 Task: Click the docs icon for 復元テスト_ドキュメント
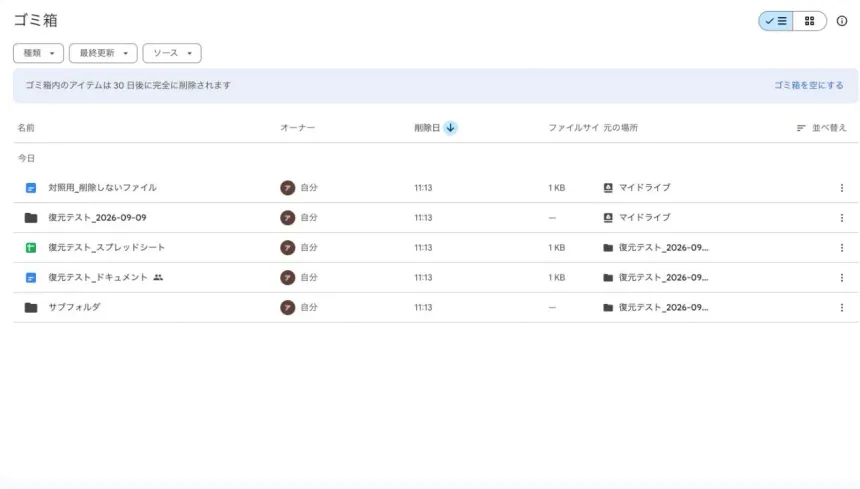coord(31,278)
